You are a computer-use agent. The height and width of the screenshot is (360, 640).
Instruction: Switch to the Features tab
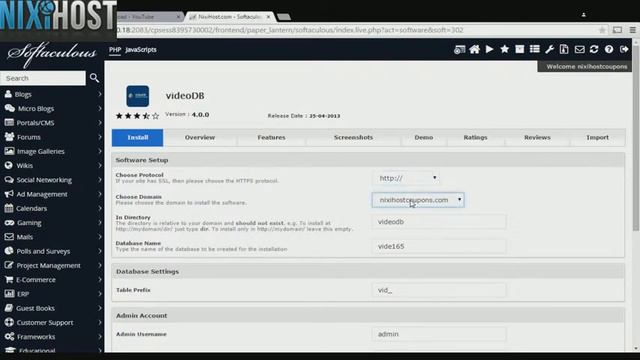tap(271, 138)
